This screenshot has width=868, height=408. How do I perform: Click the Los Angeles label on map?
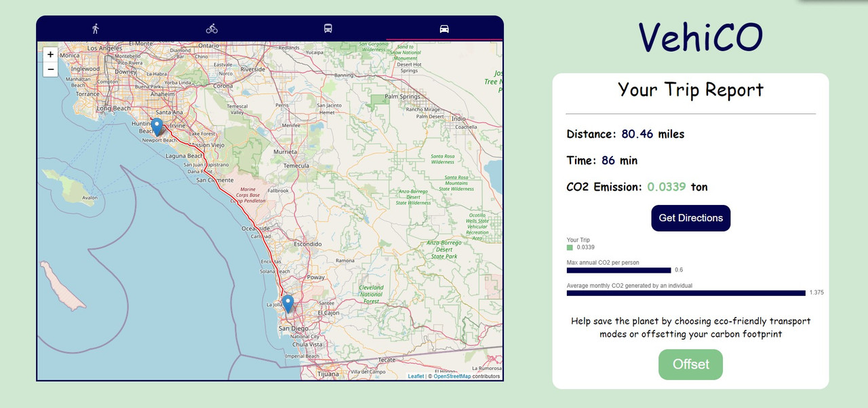pos(104,48)
